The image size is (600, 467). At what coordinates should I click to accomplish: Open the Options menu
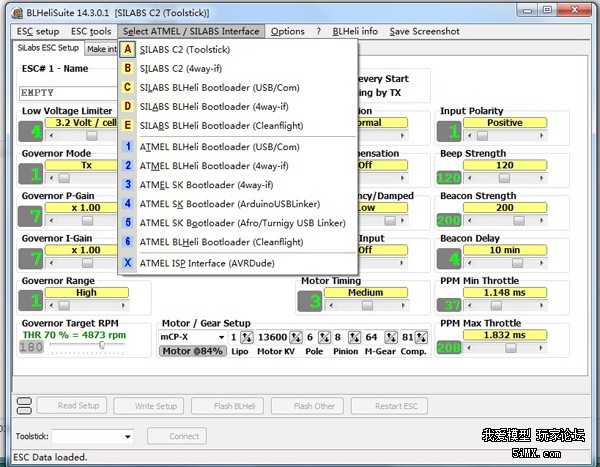(288, 31)
